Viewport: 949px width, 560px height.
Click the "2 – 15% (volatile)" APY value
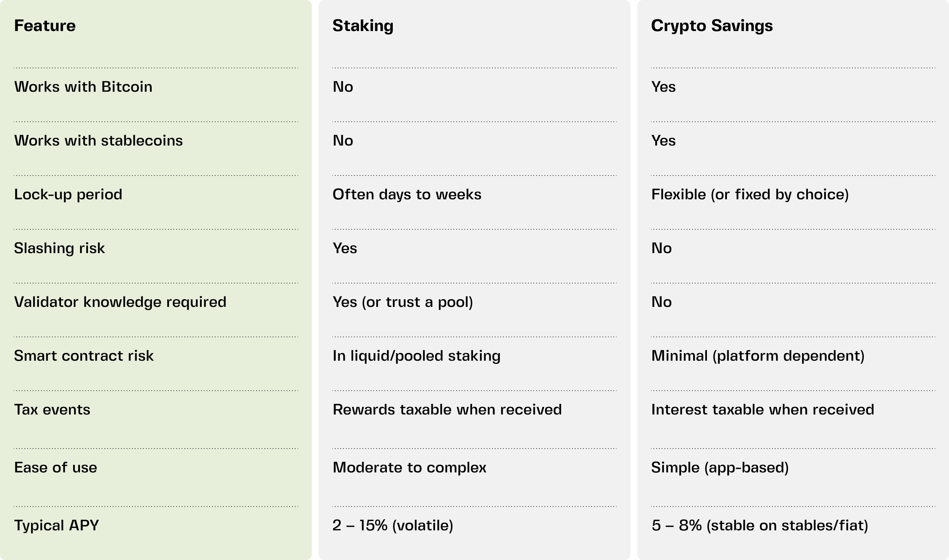[x=392, y=525]
